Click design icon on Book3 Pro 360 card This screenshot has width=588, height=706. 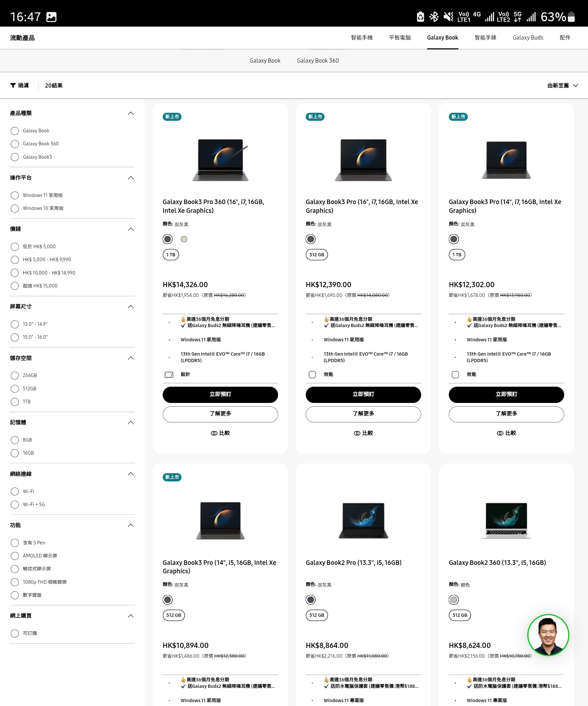click(169, 374)
